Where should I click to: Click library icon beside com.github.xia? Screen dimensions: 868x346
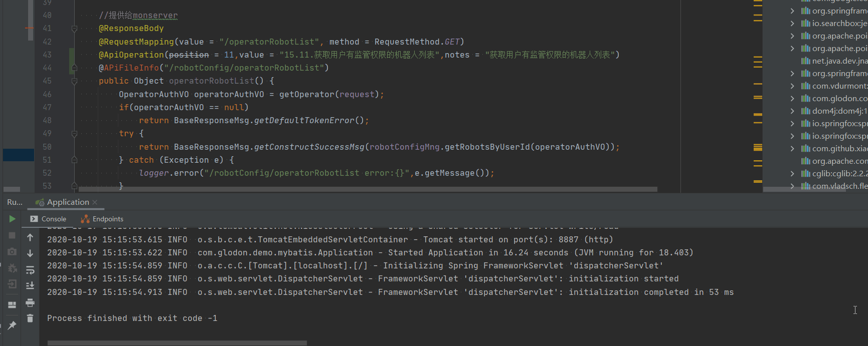805,149
